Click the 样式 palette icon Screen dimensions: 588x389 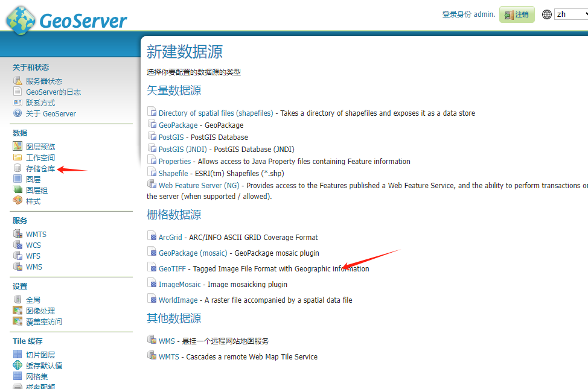tap(18, 200)
